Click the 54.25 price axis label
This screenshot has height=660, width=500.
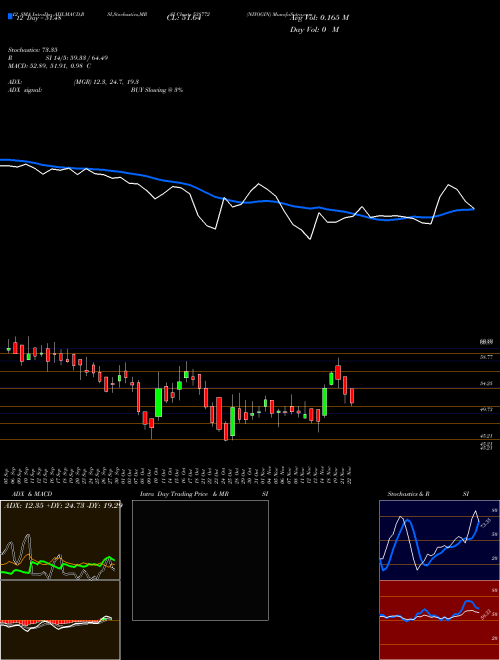(x=486, y=383)
